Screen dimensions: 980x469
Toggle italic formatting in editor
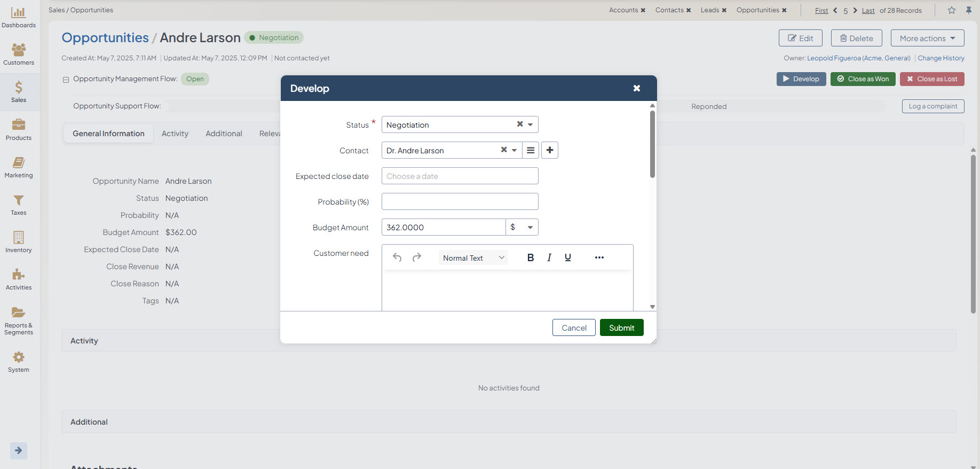549,257
